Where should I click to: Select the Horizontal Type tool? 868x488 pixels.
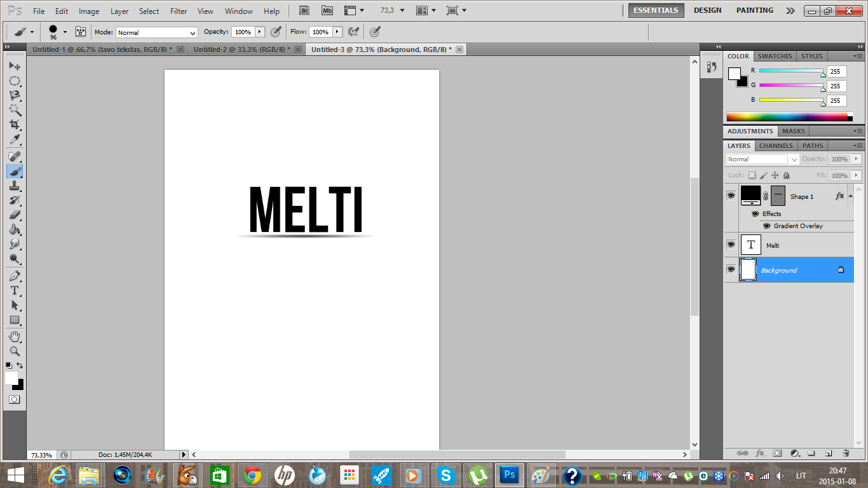click(x=14, y=290)
